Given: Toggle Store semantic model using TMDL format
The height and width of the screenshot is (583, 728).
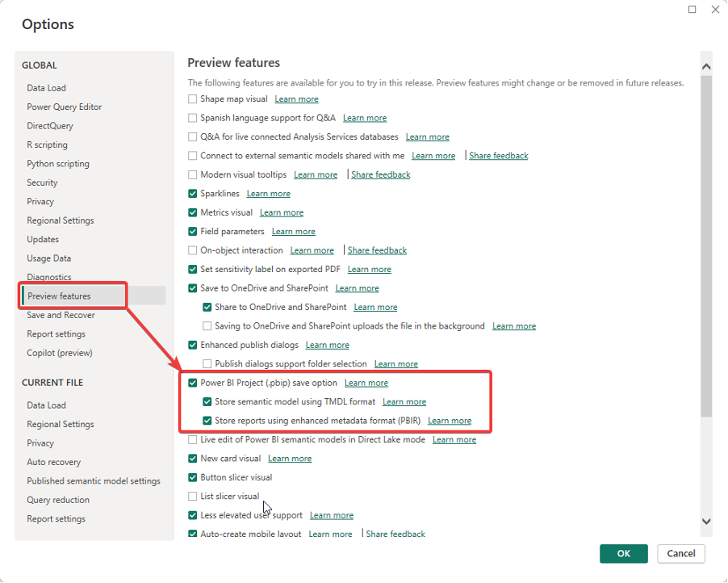Looking at the screenshot, I should (x=207, y=402).
